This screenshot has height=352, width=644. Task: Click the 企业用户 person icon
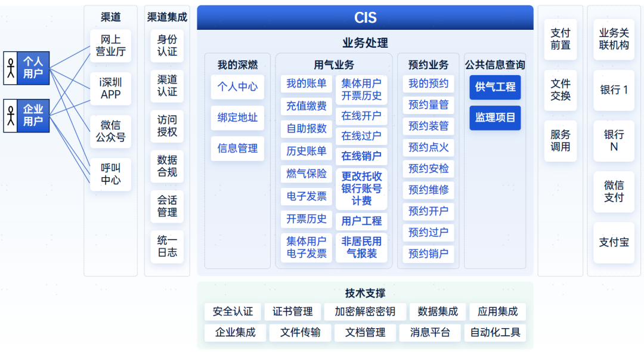(x=11, y=116)
